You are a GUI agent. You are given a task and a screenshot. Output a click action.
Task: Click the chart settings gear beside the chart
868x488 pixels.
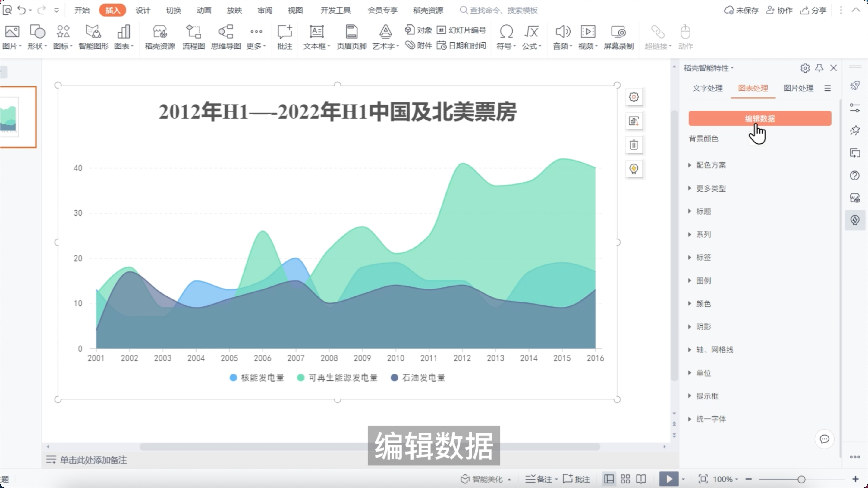coord(634,97)
